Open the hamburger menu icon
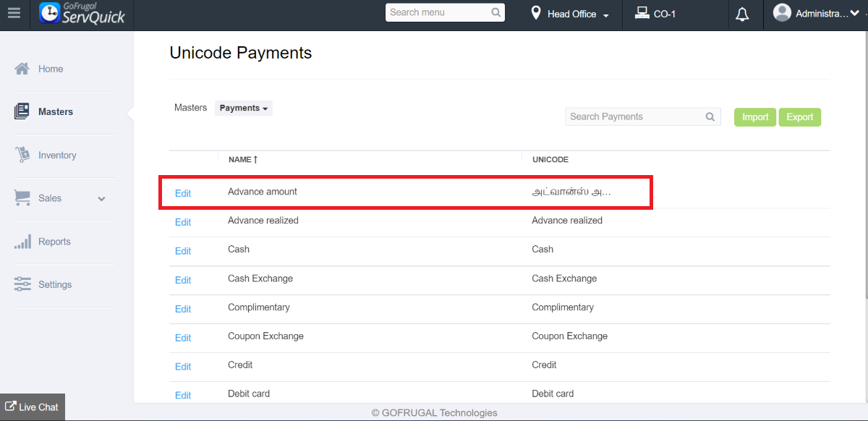868x421 pixels. pyautogui.click(x=14, y=14)
